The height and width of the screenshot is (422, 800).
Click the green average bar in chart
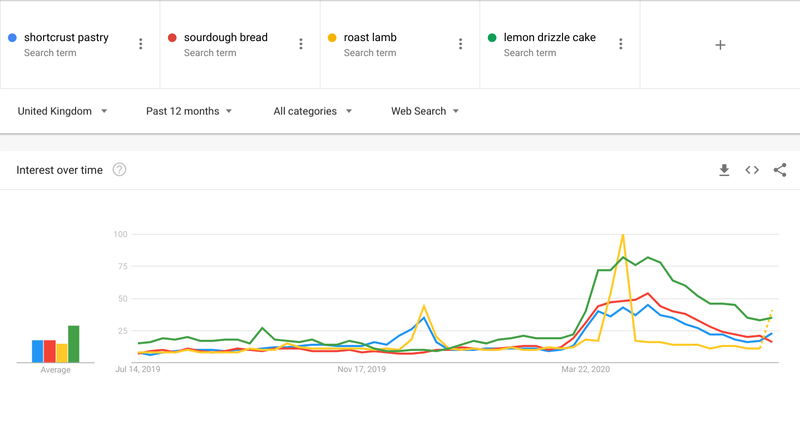pyautogui.click(x=73, y=344)
